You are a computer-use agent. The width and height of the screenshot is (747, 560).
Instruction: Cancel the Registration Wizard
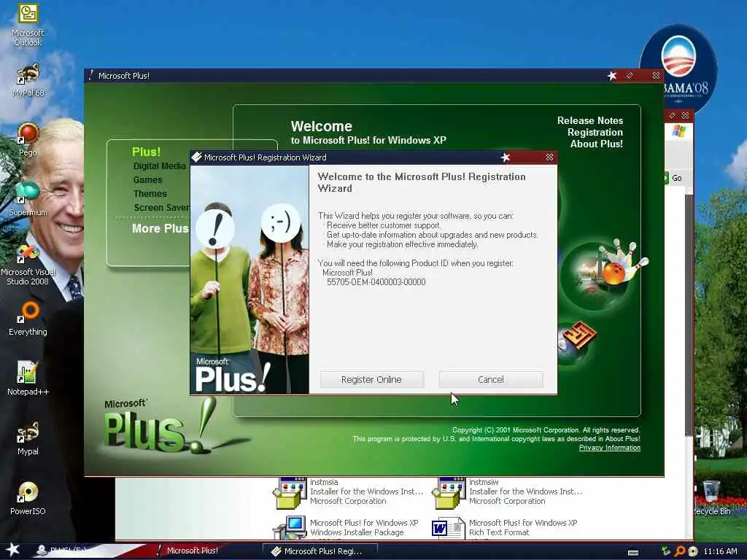pyautogui.click(x=491, y=379)
